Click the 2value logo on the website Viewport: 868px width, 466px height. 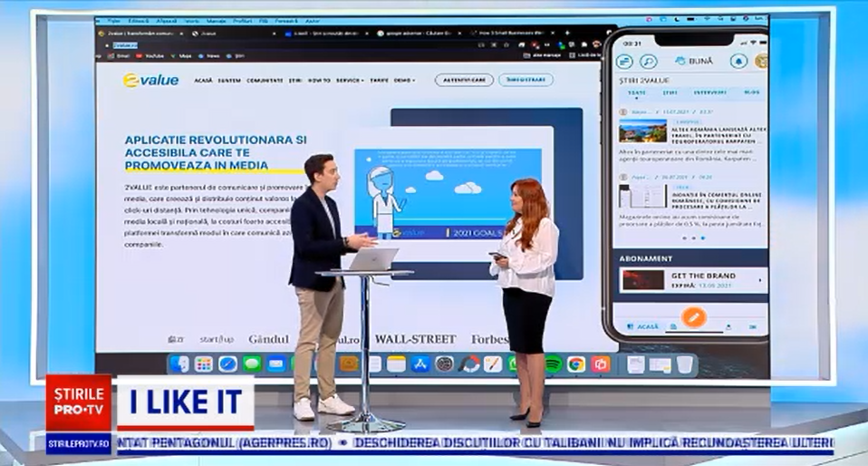click(151, 80)
